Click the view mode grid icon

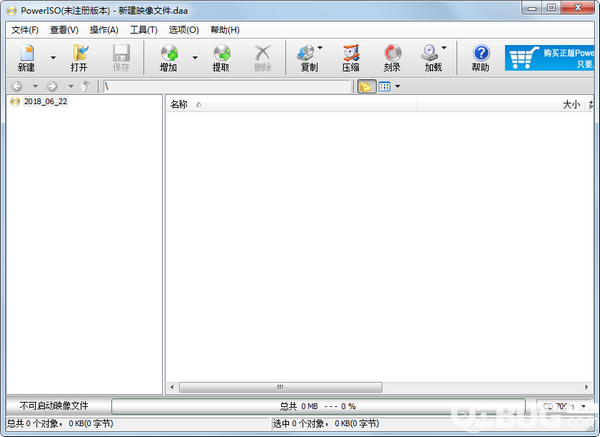pos(384,87)
